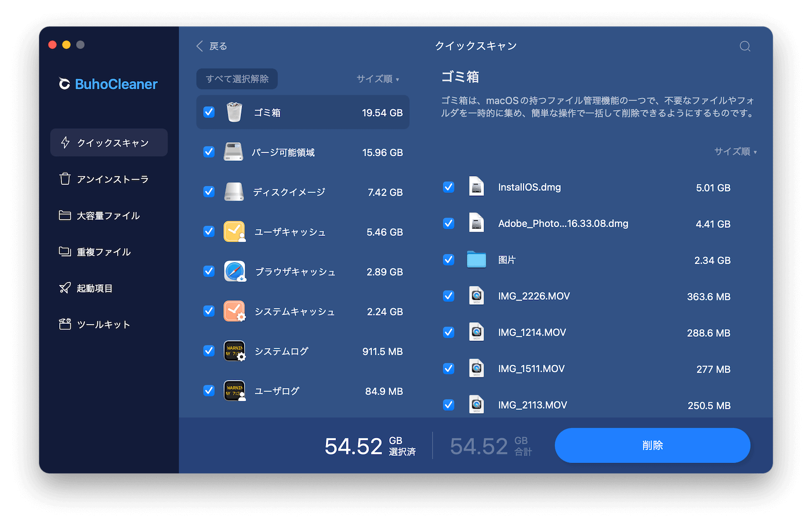This screenshot has width=812, height=525.
Task: Click the trash bin icon in ゴミ箱 row
Action: click(234, 112)
